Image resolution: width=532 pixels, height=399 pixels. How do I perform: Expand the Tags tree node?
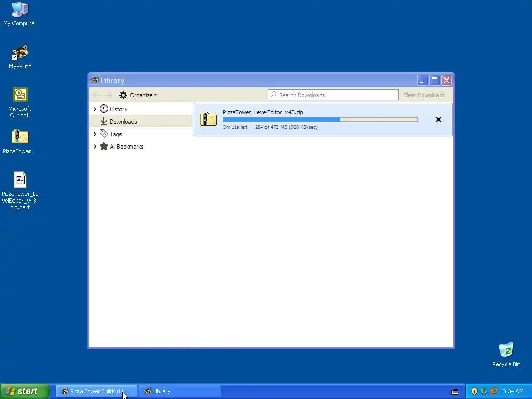[95, 134]
